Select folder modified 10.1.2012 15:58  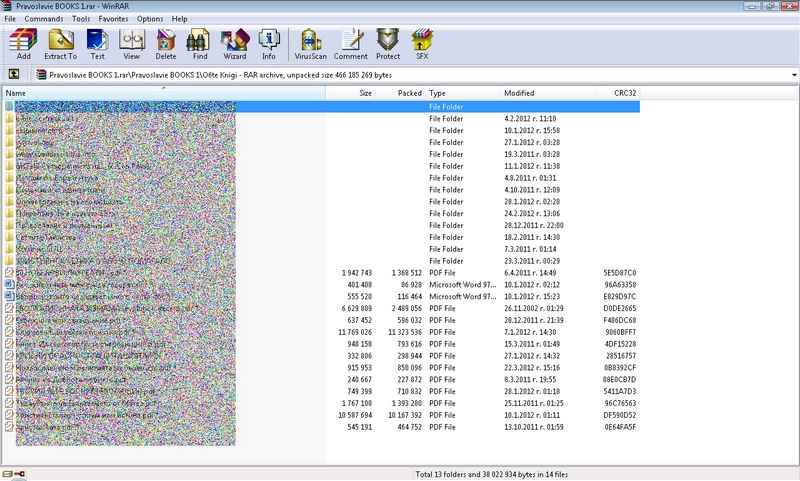[322, 130]
